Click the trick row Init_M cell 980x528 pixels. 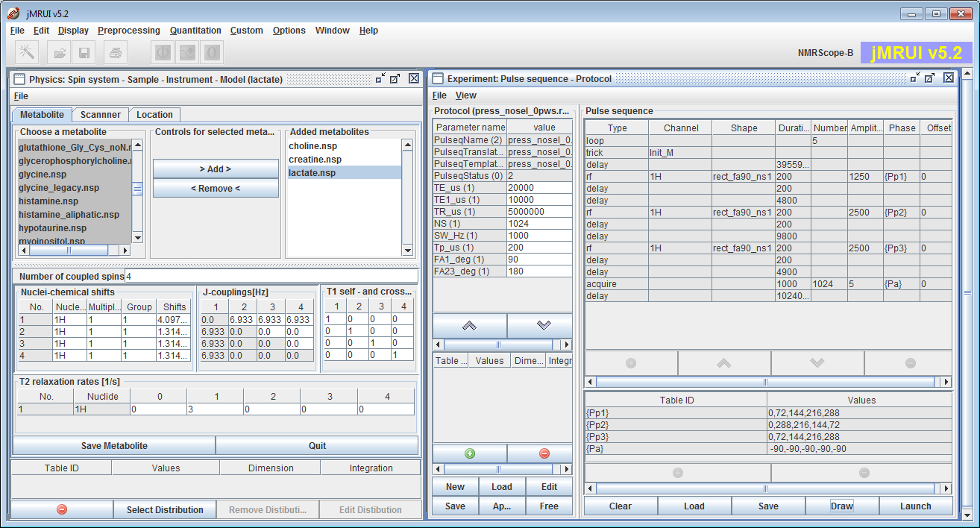click(680, 152)
